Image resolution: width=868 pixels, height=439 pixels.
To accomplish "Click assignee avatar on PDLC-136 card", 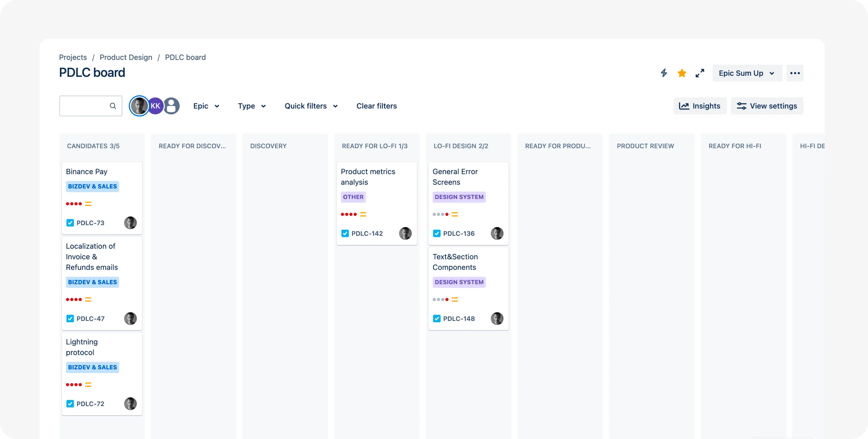I will point(497,233).
